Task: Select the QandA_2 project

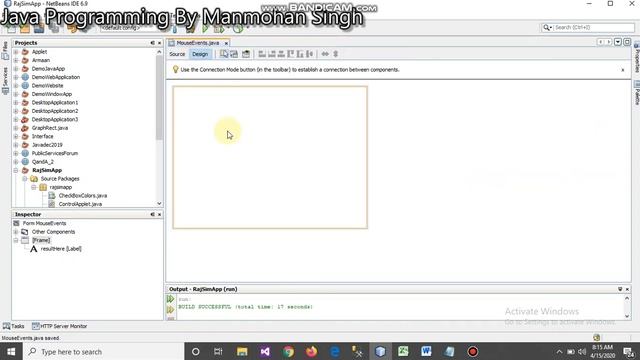Action: [x=42, y=162]
